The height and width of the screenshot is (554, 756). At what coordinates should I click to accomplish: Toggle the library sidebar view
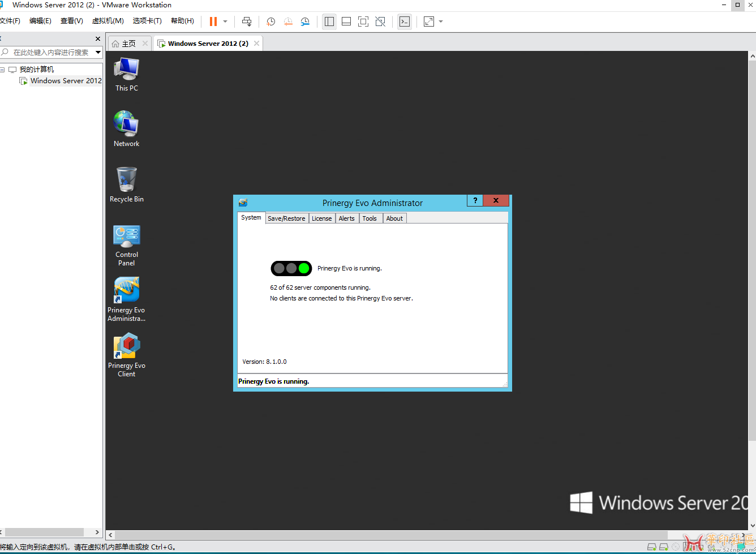pos(329,22)
